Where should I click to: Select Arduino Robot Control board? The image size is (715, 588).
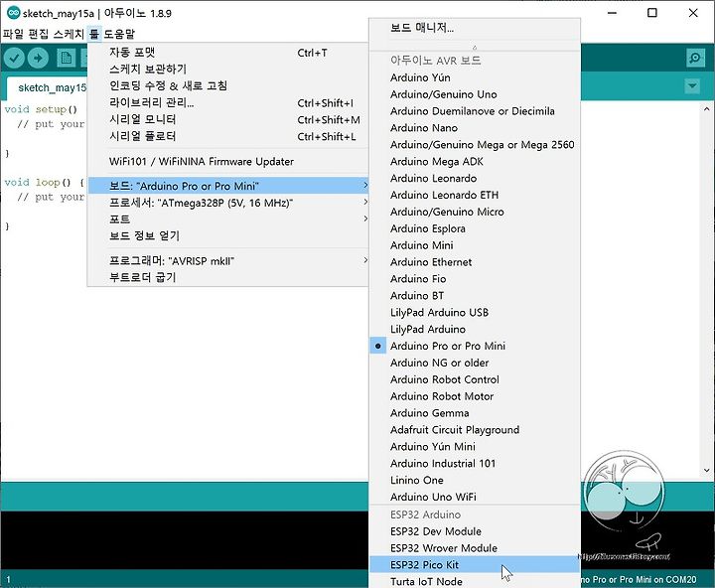(x=475, y=379)
